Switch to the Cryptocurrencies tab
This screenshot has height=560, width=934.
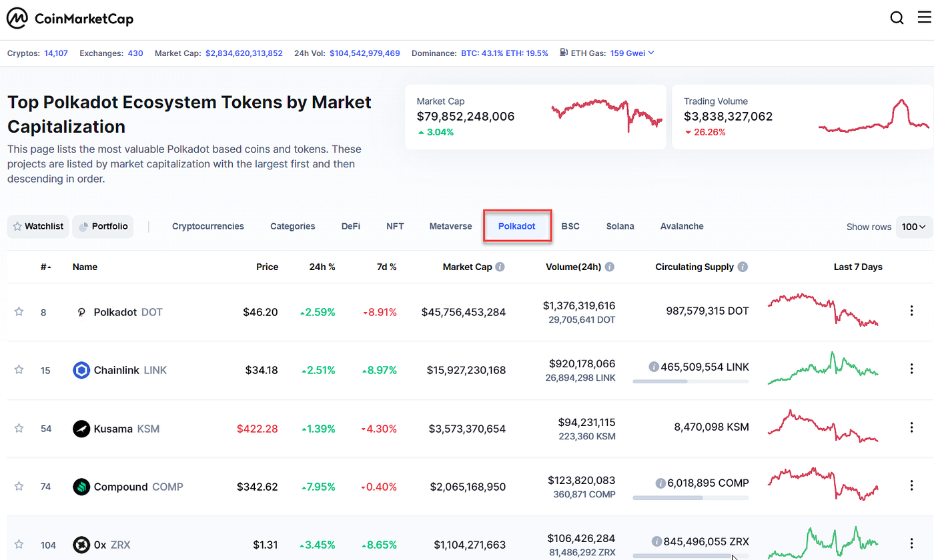coord(208,227)
